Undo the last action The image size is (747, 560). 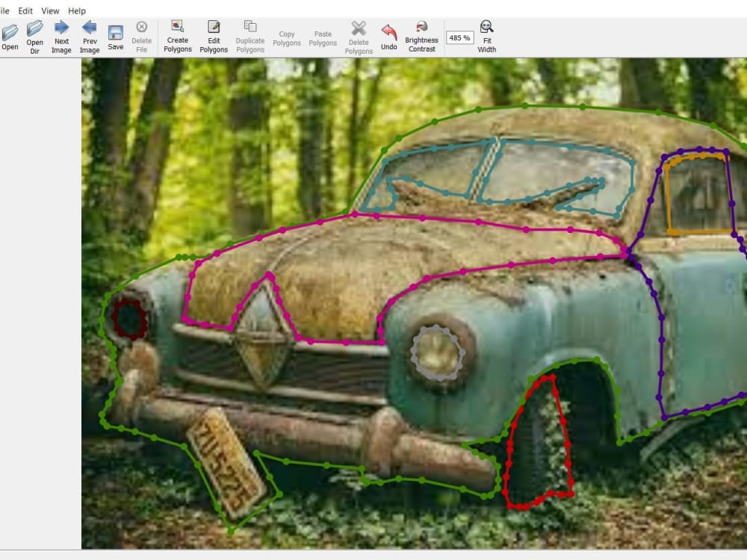[x=389, y=37]
